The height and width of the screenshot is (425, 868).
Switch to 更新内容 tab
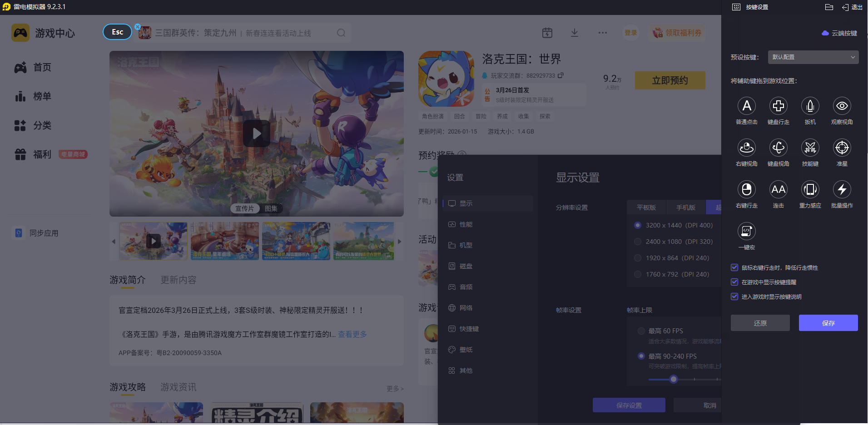179,280
